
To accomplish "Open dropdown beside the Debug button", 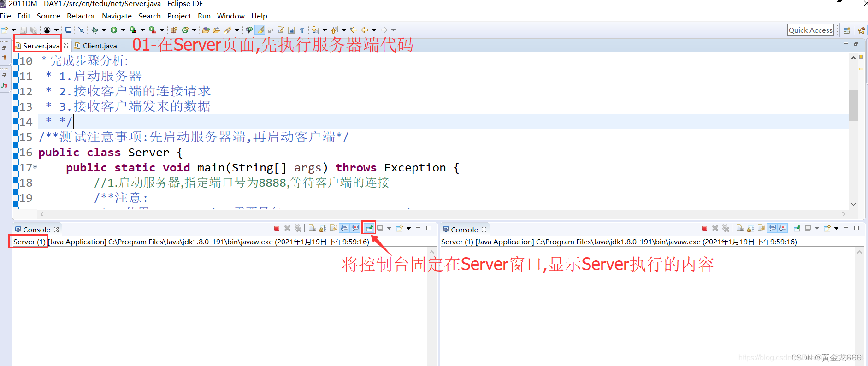I will (104, 30).
